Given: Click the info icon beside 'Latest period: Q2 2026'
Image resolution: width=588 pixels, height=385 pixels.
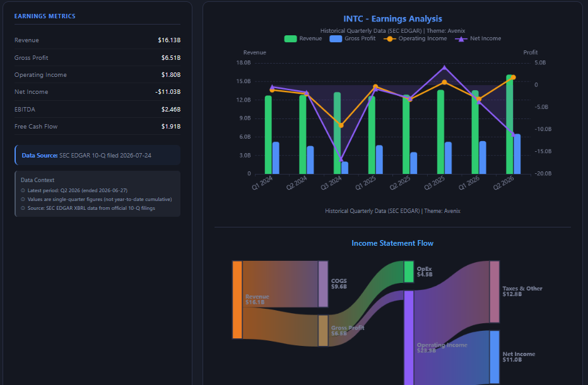Looking at the screenshot, I should (23, 191).
